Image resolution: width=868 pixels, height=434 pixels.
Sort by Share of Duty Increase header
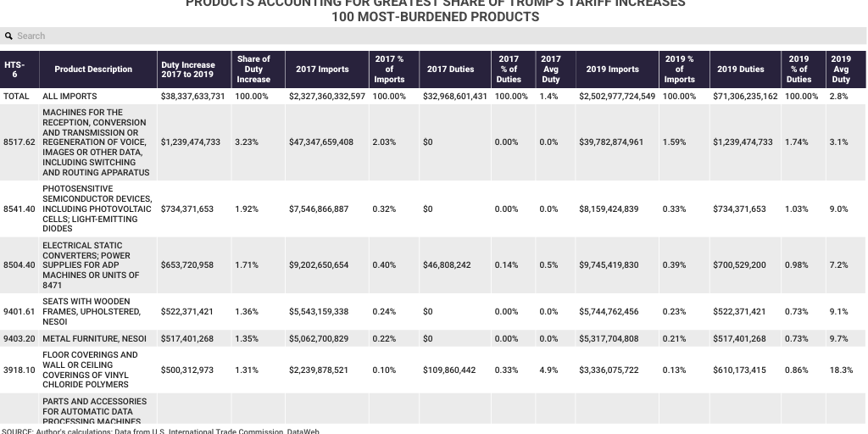coord(253,70)
